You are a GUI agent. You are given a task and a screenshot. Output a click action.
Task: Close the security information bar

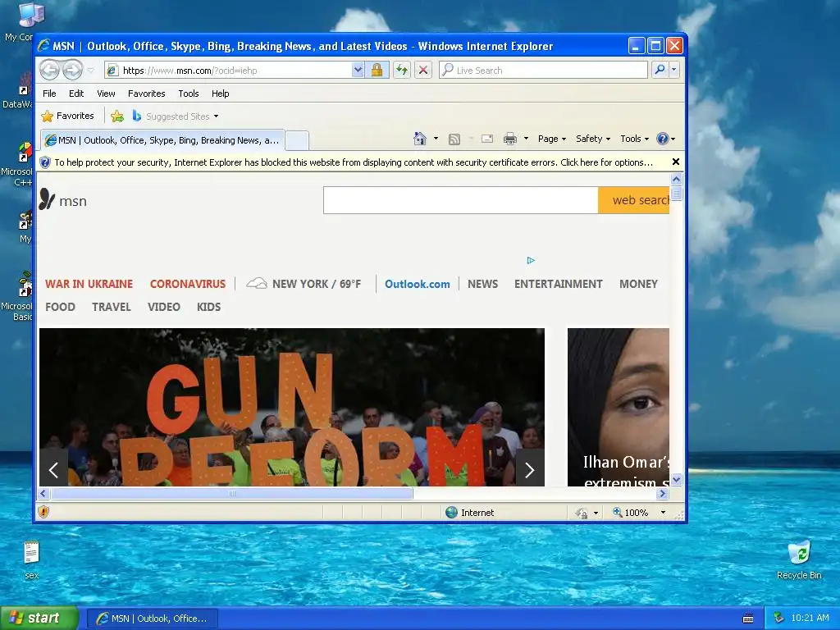(676, 162)
